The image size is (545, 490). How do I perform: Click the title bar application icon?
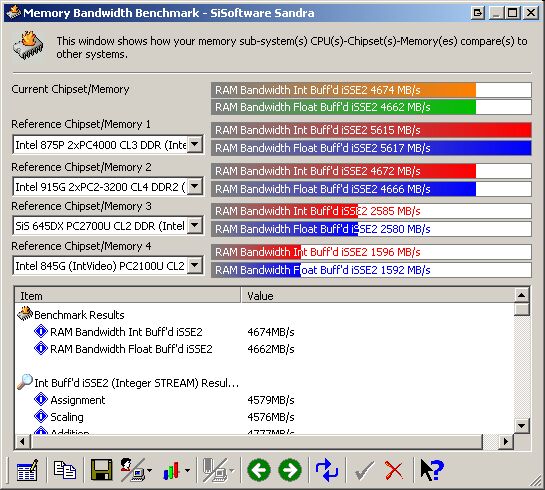(14, 12)
